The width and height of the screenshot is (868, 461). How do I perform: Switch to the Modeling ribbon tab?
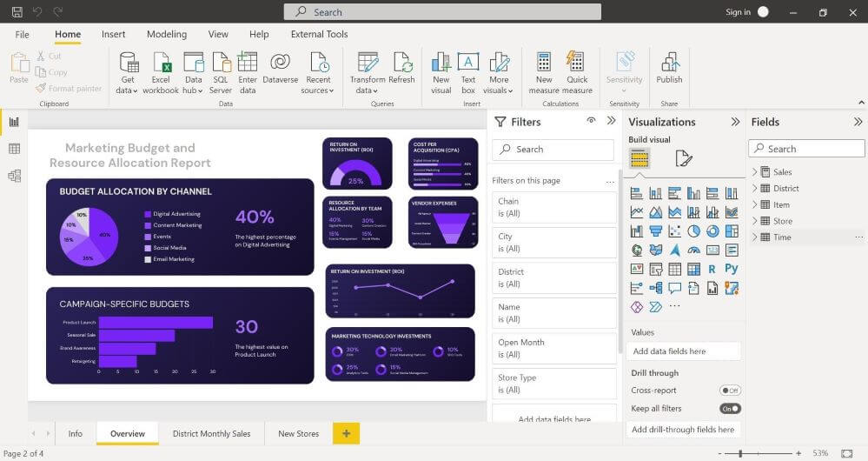167,34
